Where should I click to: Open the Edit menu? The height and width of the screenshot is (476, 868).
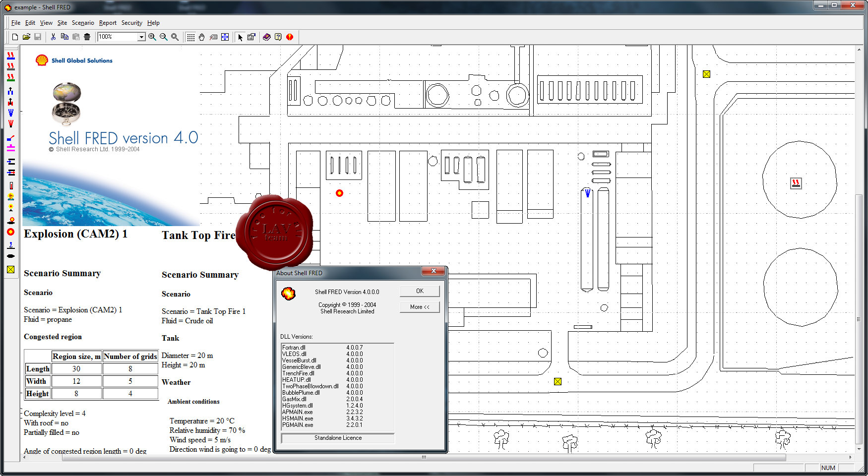[x=30, y=23]
